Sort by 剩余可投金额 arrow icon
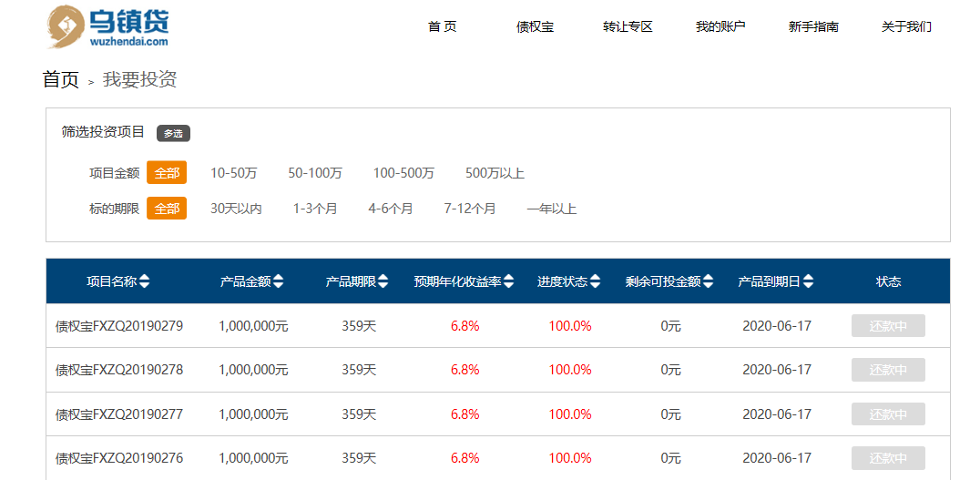This screenshot has height=480, width=980. (708, 281)
